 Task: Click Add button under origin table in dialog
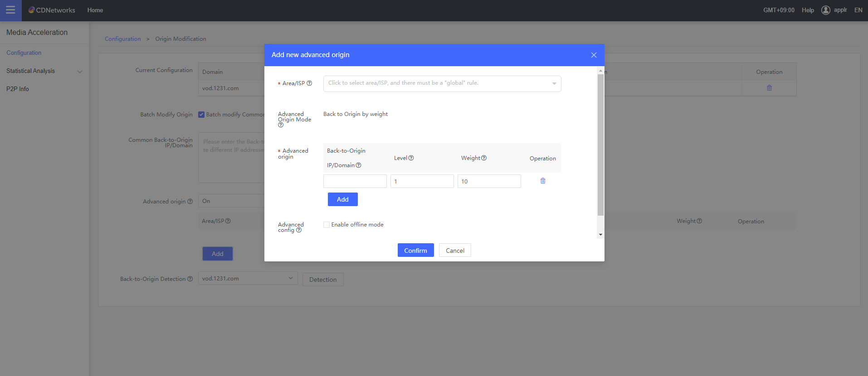coord(342,199)
